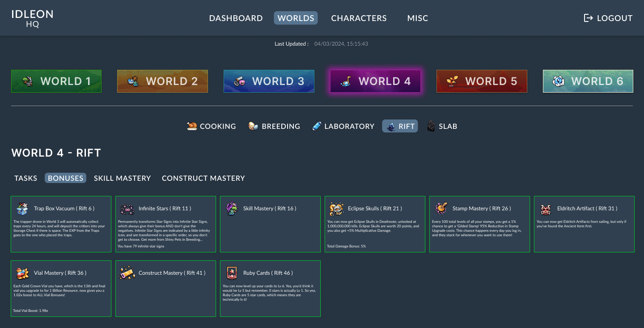The image size is (644, 328).
Task: Click the 'Construct Mastery ( Rift 41 )' title
Action: [x=172, y=273]
